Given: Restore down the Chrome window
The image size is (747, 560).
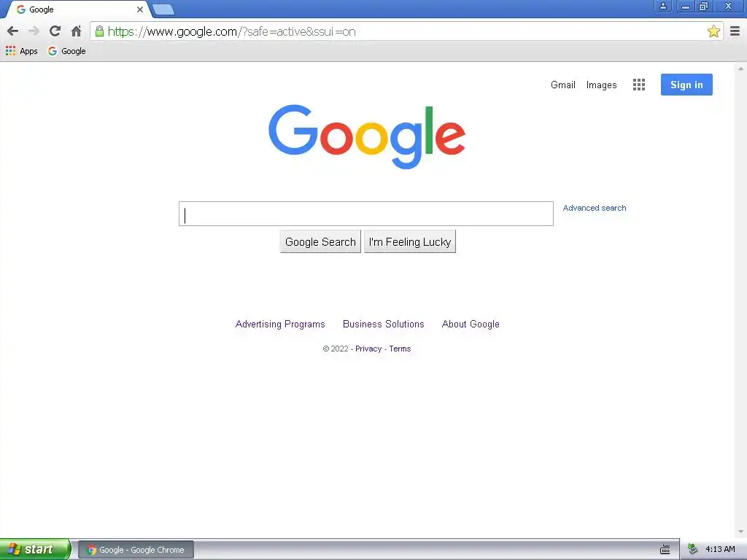Looking at the screenshot, I should (703, 6).
